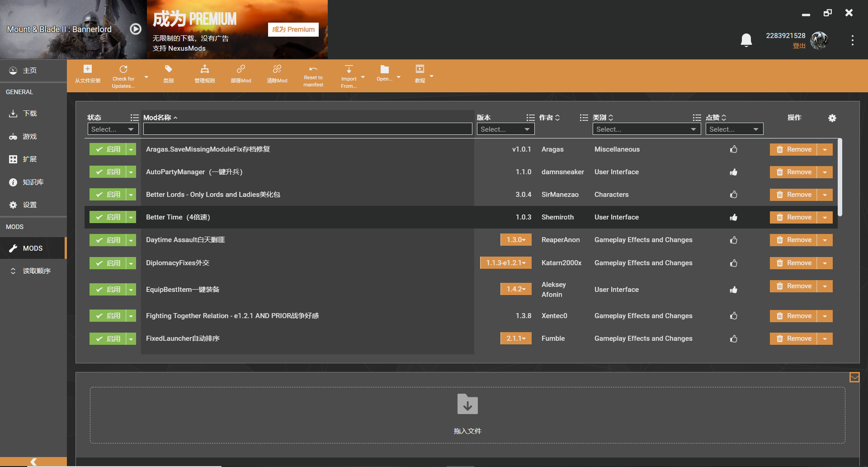Open notifications bell
This screenshot has width=868, height=467.
click(x=746, y=40)
